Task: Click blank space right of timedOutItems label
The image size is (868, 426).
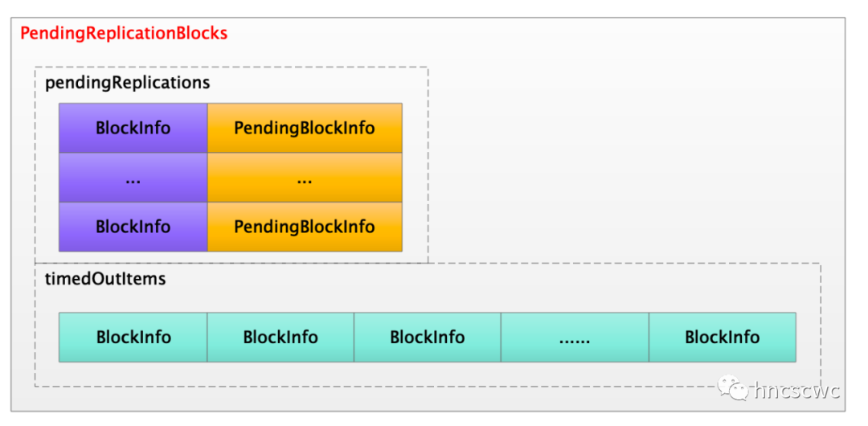Action: click(482, 281)
